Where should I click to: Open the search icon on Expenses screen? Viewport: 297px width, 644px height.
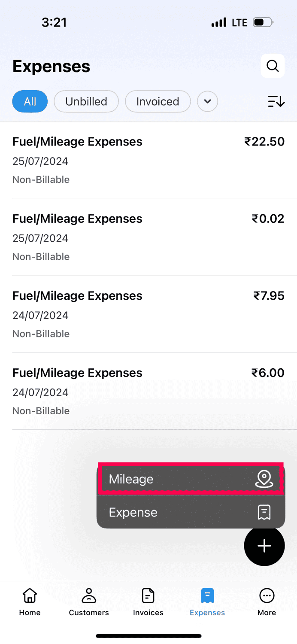273,66
